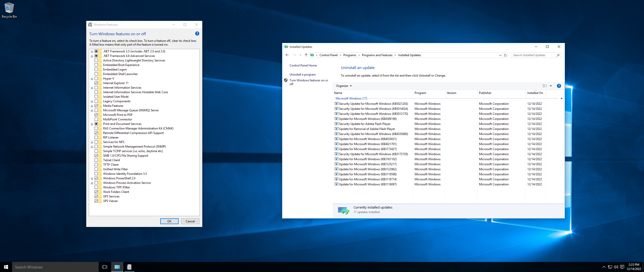Expand .NET Framework 3.5 tree node

click(x=92, y=52)
